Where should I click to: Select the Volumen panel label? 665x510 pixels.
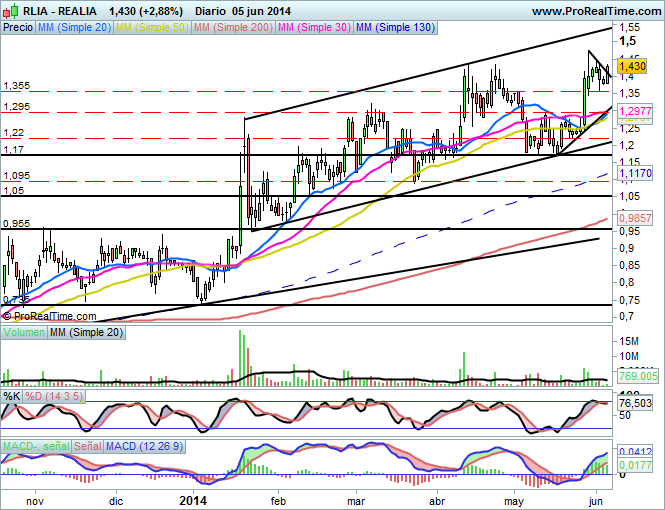24,332
